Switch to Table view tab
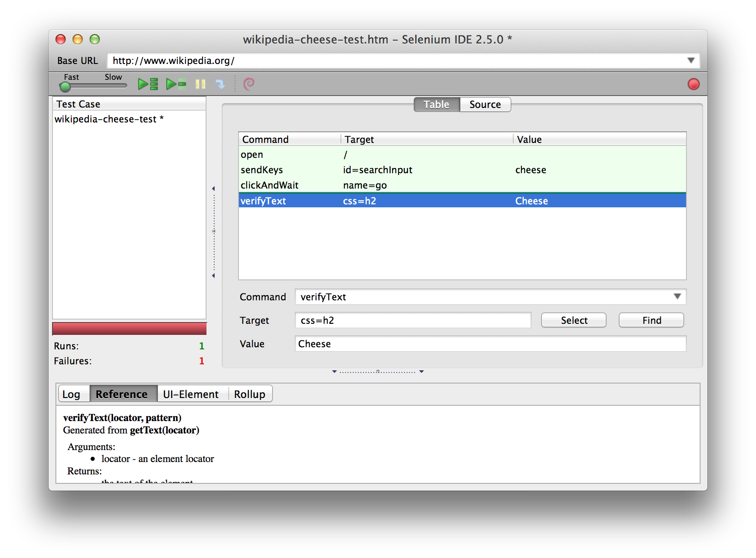This screenshot has width=756, height=558. click(436, 105)
